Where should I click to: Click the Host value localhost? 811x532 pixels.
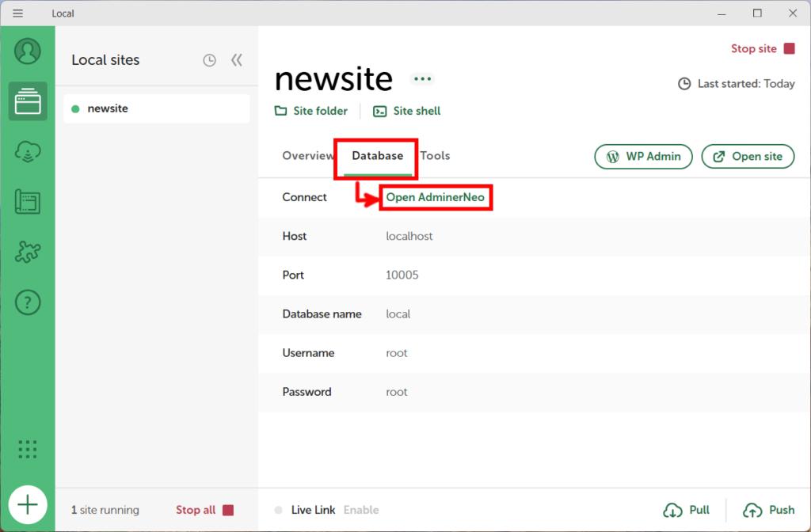pos(409,236)
